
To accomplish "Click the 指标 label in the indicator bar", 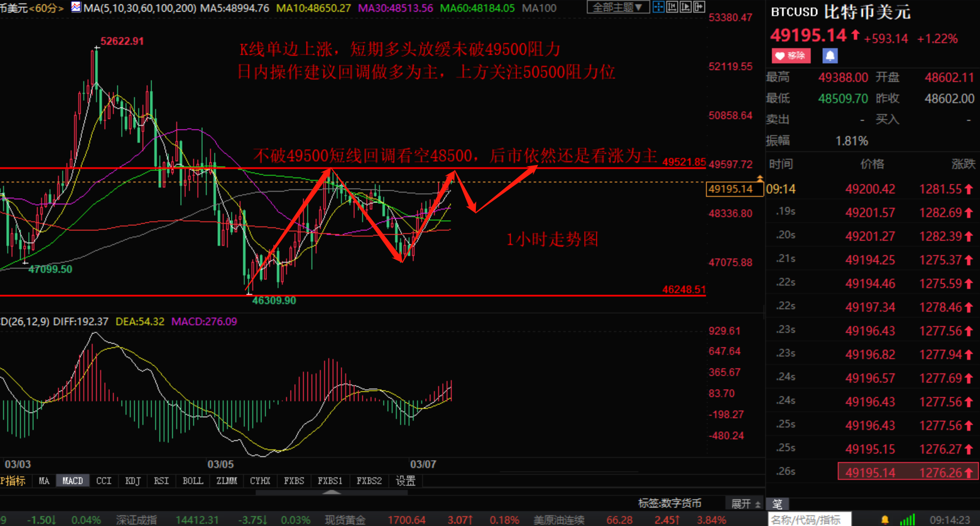I will tap(14, 481).
